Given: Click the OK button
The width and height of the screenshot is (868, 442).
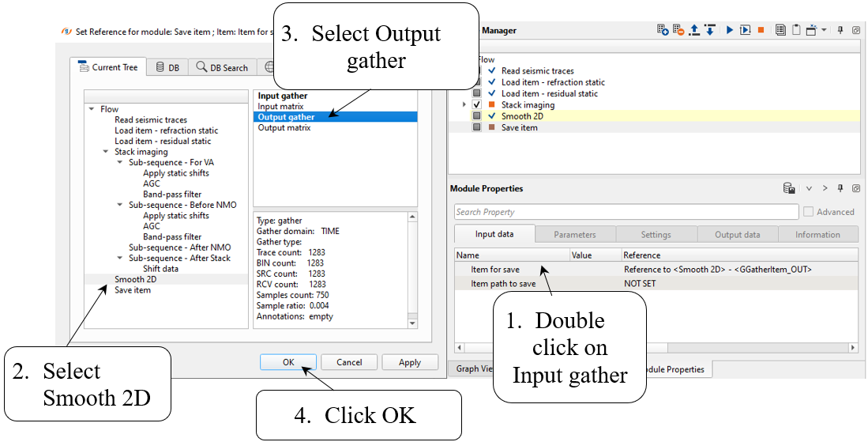Looking at the screenshot, I should point(288,362).
